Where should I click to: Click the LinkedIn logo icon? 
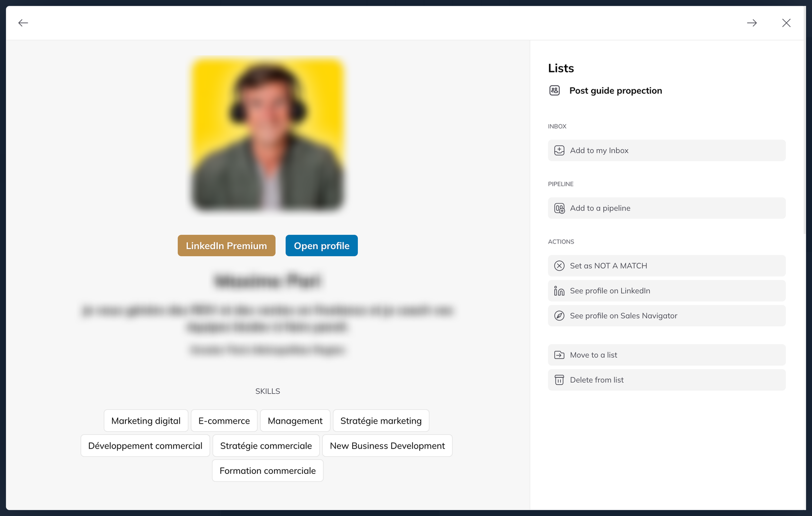pyautogui.click(x=559, y=291)
